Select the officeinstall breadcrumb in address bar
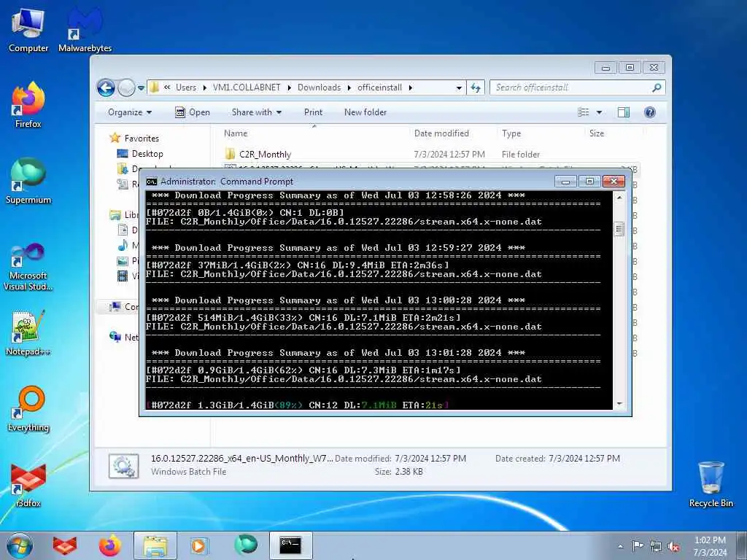The width and height of the screenshot is (747, 560). point(379,87)
